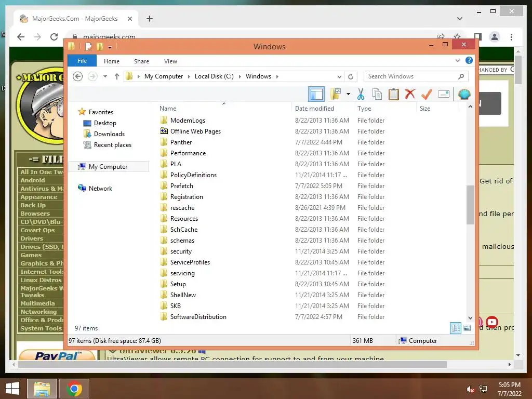Click the email envelope toolbar icon
Viewport: 532px width, 399px height.
[x=444, y=94]
